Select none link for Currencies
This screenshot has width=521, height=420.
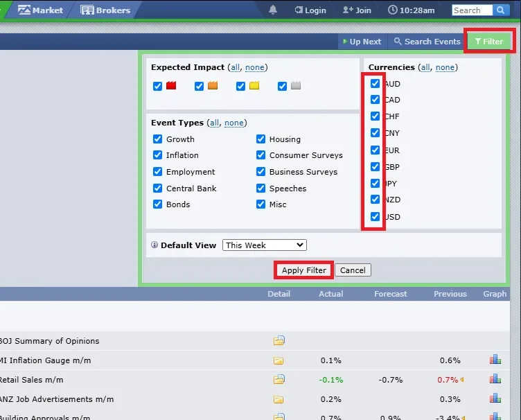pyautogui.click(x=445, y=67)
